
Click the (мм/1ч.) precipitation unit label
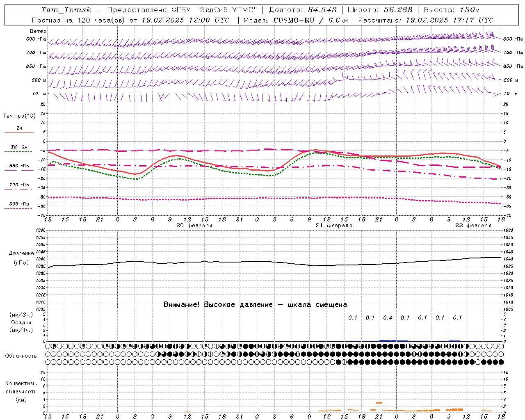tap(21, 330)
